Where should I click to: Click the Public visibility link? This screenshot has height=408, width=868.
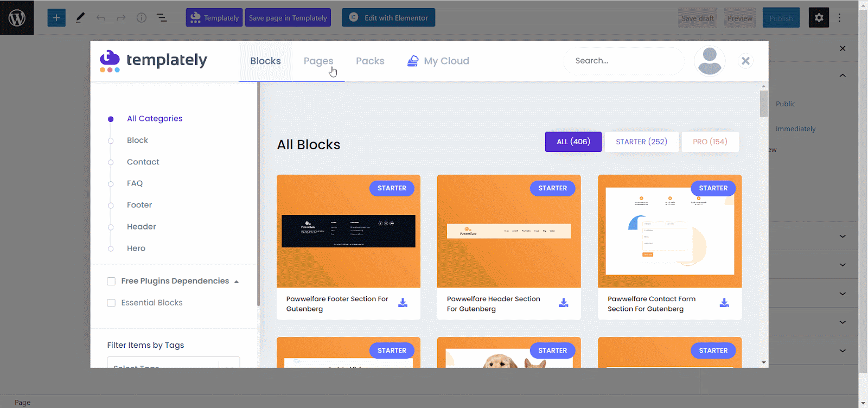pyautogui.click(x=786, y=104)
